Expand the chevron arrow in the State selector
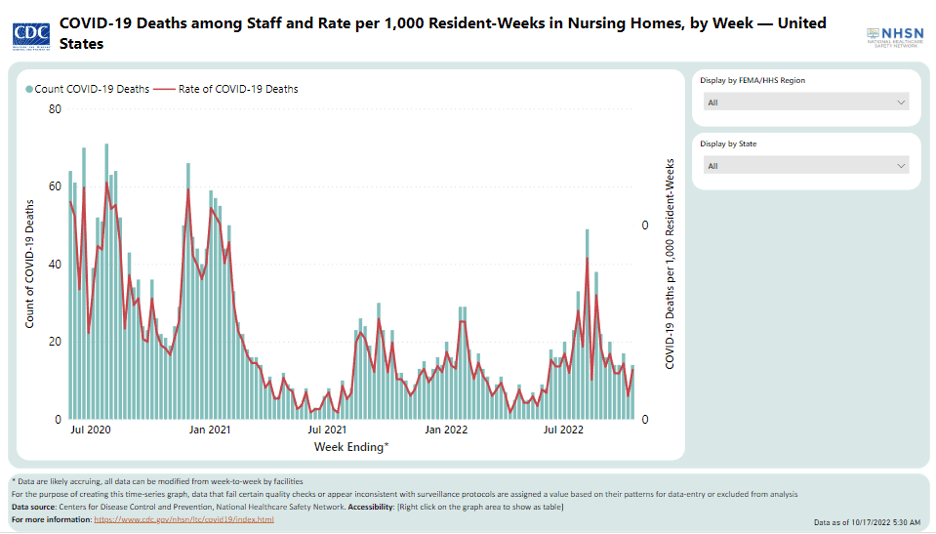 pos(902,166)
